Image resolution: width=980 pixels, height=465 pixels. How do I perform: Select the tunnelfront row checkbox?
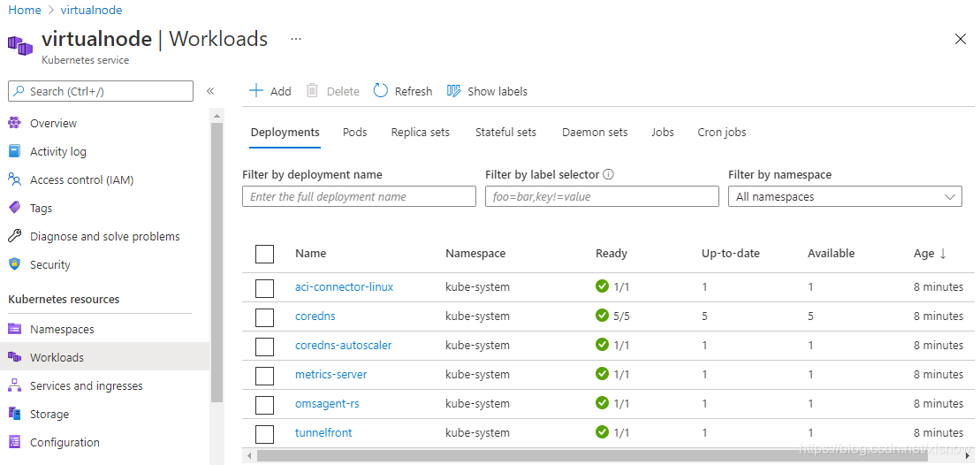point(265,434)
